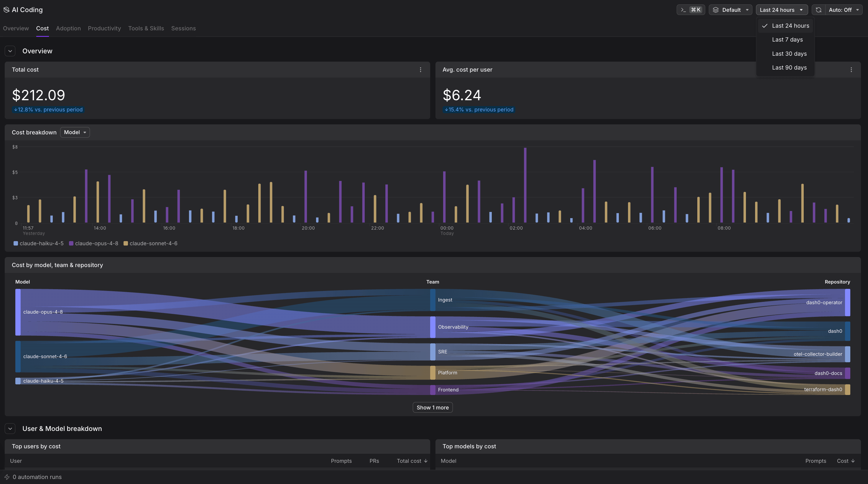The width and height of the screenshot is (868, 484).
Task: Click the dash0-docs repository node
Action: pyautogui.click(x=847, y=373)
